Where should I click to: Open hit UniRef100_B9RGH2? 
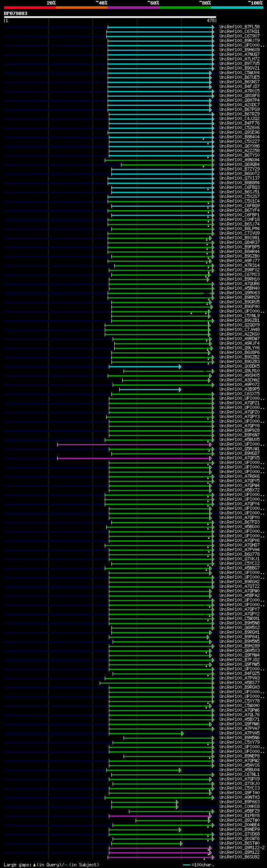pos(239,582)
